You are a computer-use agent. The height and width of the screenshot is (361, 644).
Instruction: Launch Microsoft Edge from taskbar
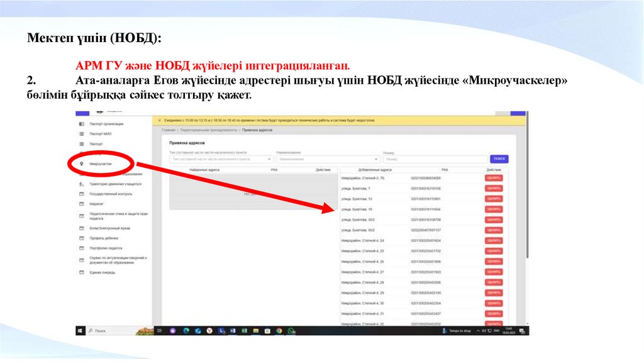(x=186, y=331)
